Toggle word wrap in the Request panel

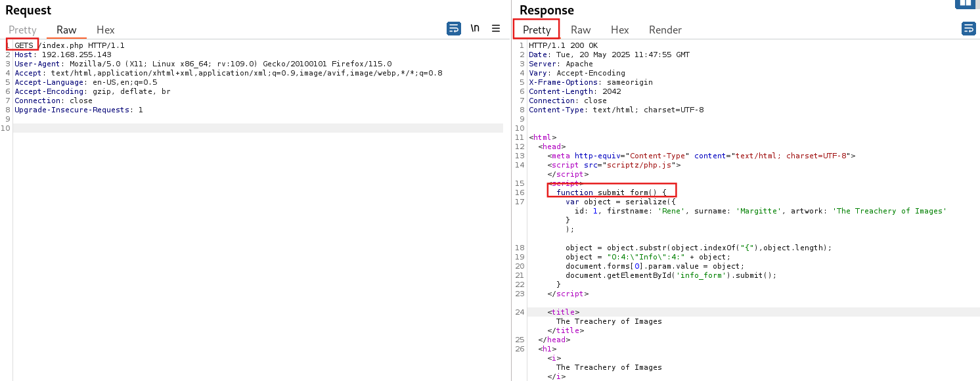coord(454,28)
